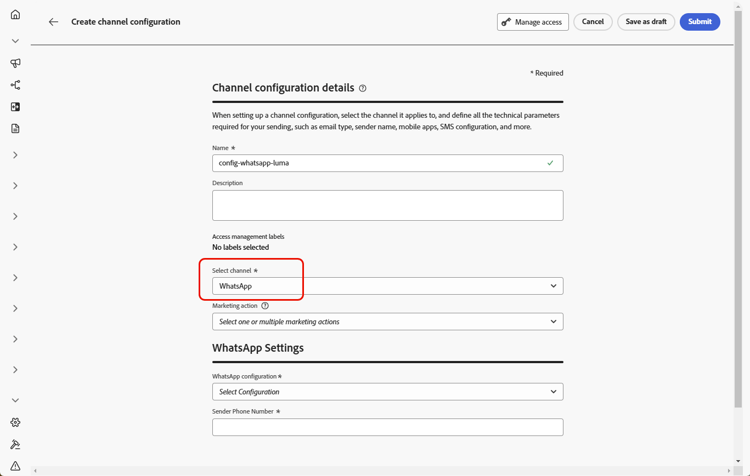
Task: Open the Journeys icon in sidebar
Action: point(15,85)
